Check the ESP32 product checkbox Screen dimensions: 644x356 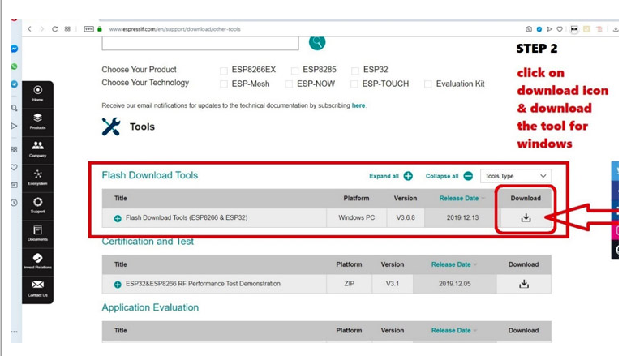(x=355, y=71)
